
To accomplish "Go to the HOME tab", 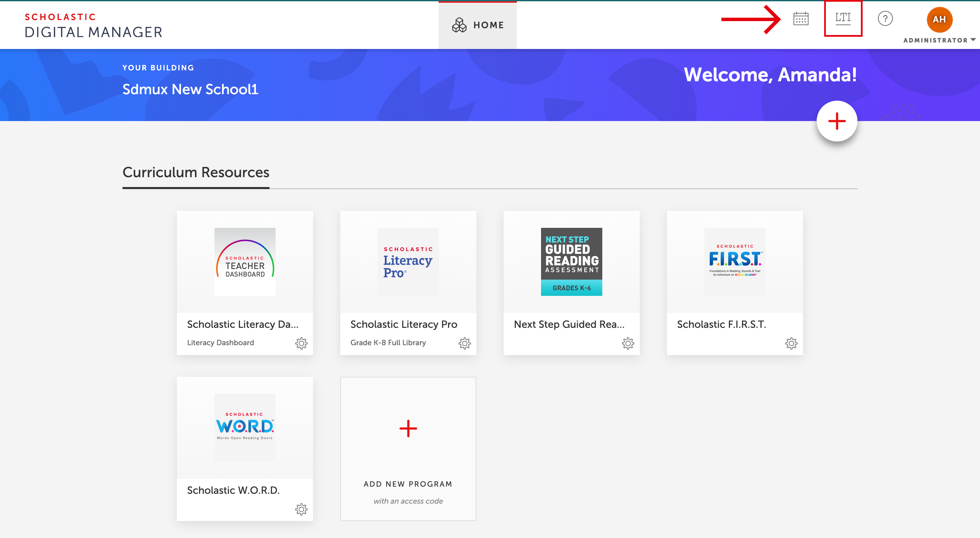I will [x=477, y=25].
